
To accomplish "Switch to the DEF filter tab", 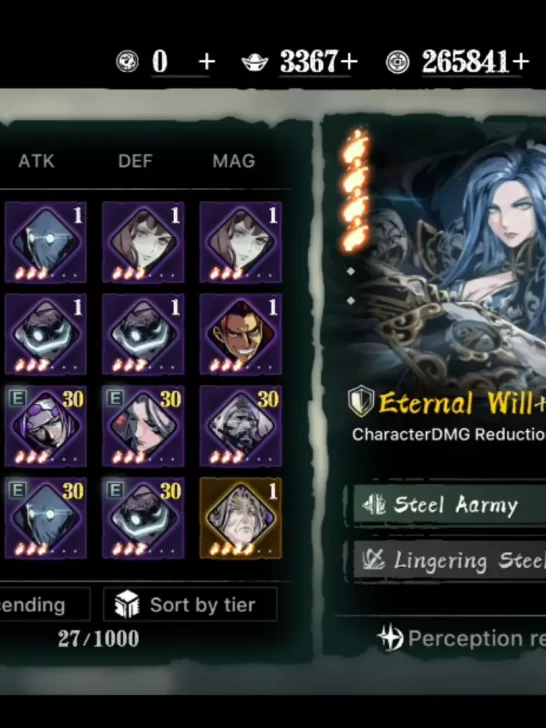I will tap(135, 161).
